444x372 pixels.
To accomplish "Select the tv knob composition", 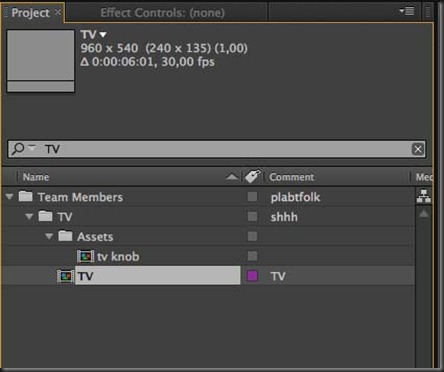I will pyautogui.click(x=118, y=256).
